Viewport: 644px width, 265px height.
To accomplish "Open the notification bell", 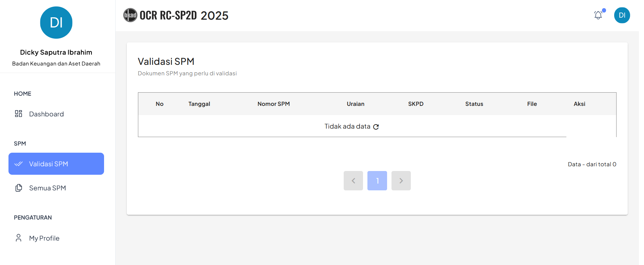I will click(x=598, y=15).
